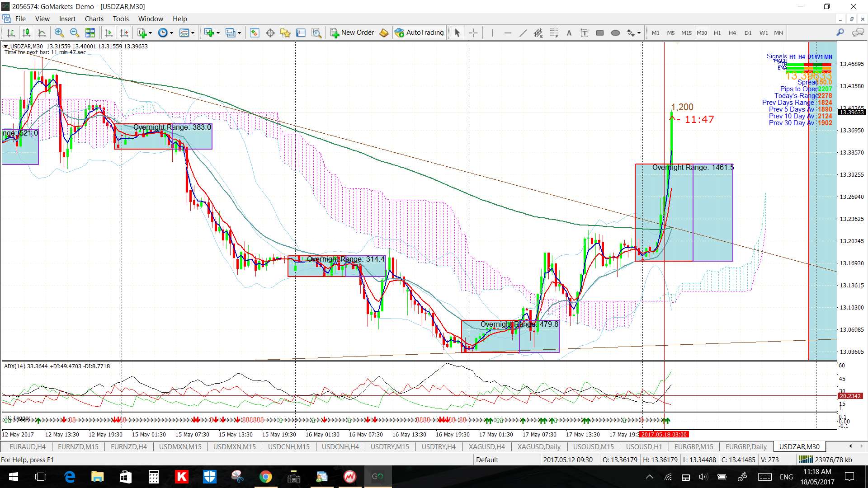The width and height of the screenshot is (868, 488).
Task: Switch to M1 timeframe
Action: click(x=656, y=33)
